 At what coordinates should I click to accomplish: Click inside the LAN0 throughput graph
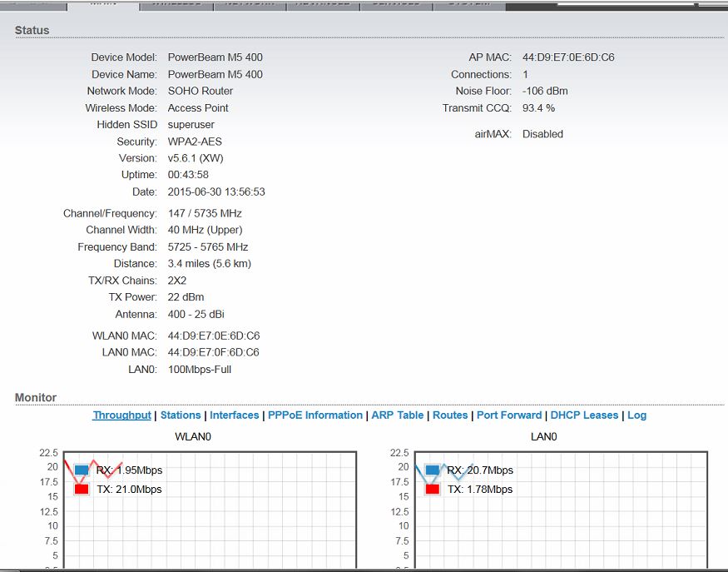561,510
